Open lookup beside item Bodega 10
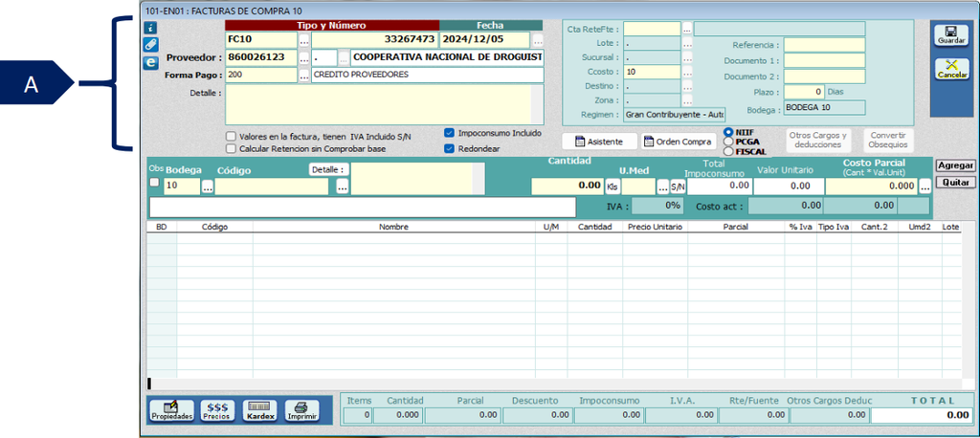 208,186
